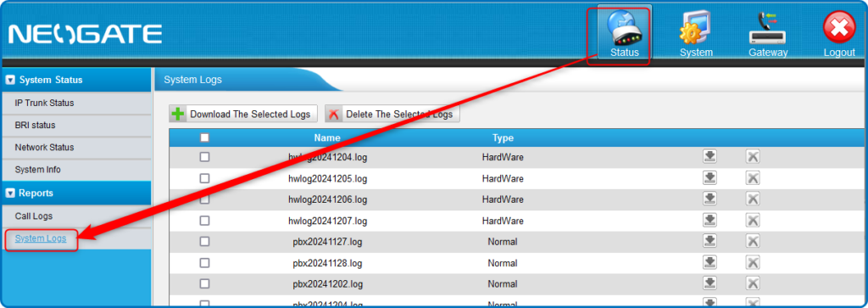The width and height of the screenshot is (868, 308).
Task: Open Call Logs report
Action: tap(34, 216)
